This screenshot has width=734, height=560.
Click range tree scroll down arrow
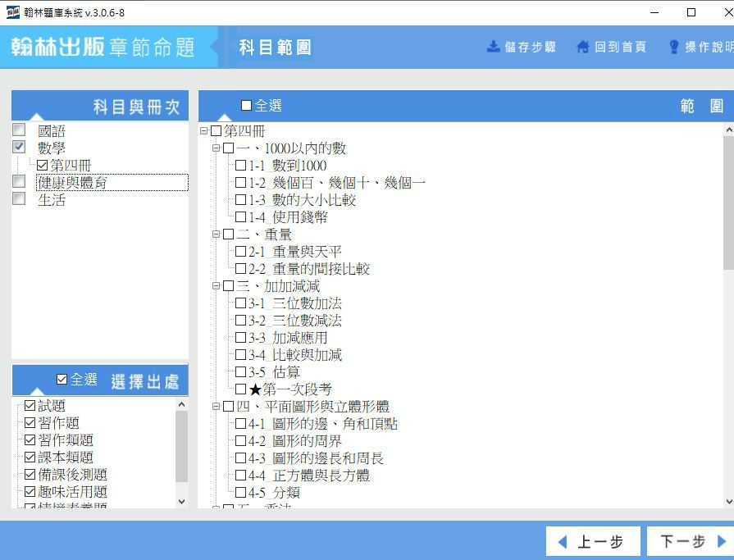click(729, 501)
